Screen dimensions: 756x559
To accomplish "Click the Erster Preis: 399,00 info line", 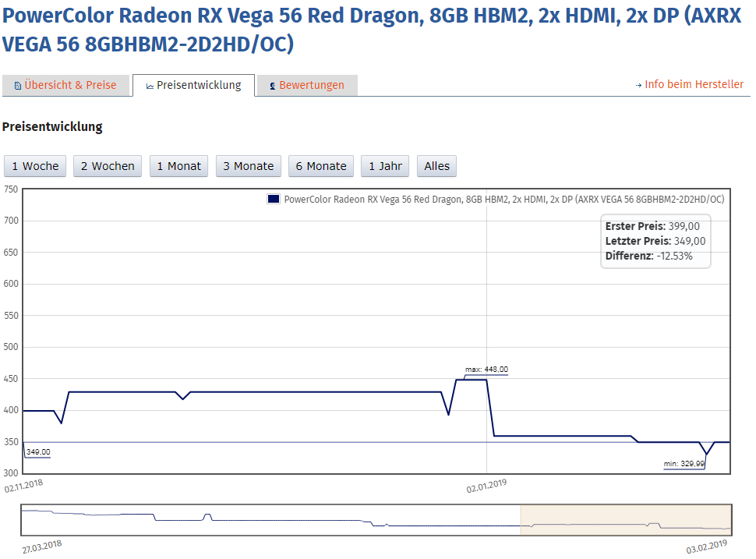I will coord(652,226).
